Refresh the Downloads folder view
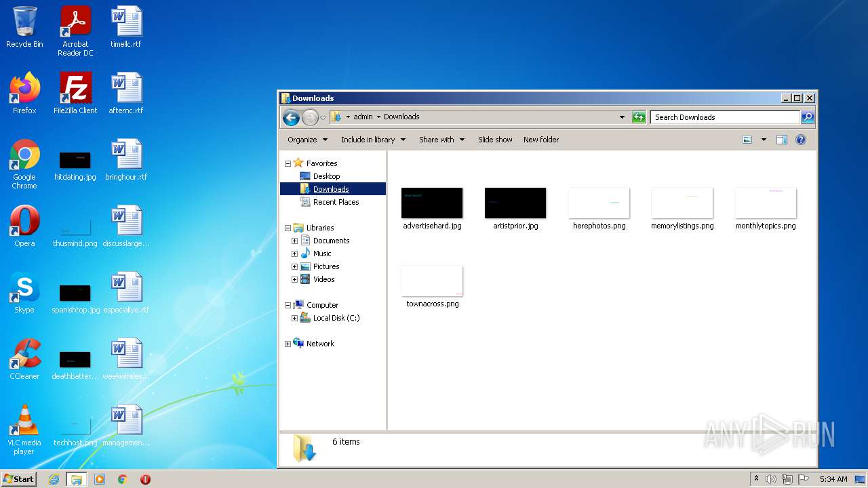The height and width of the screenshot is (488, 868). coord(639,117)
